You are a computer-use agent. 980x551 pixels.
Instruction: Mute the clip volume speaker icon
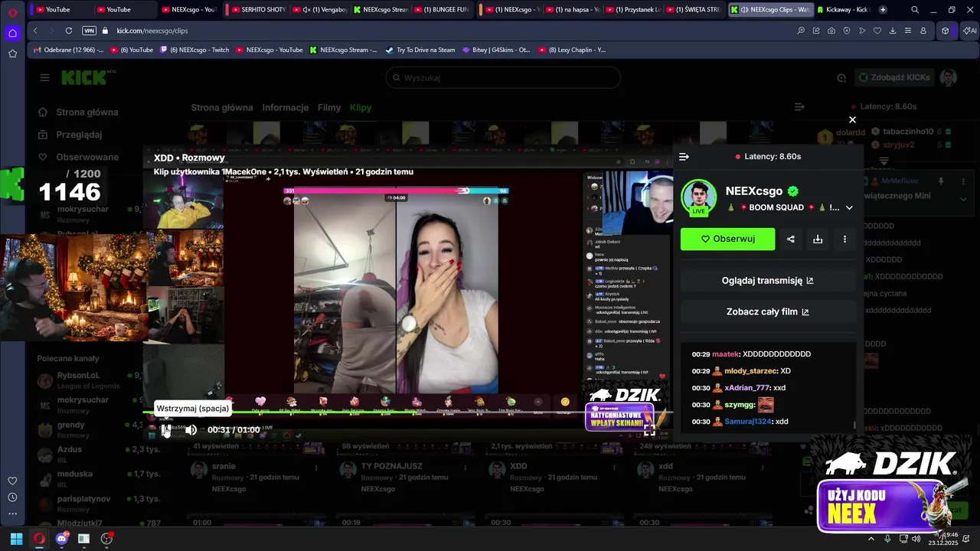[x=191, y=430]
